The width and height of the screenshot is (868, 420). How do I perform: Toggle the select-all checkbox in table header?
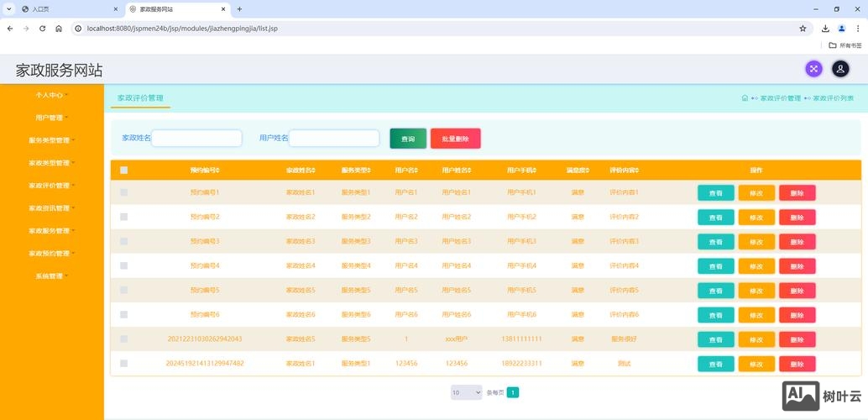coord(124,170)
